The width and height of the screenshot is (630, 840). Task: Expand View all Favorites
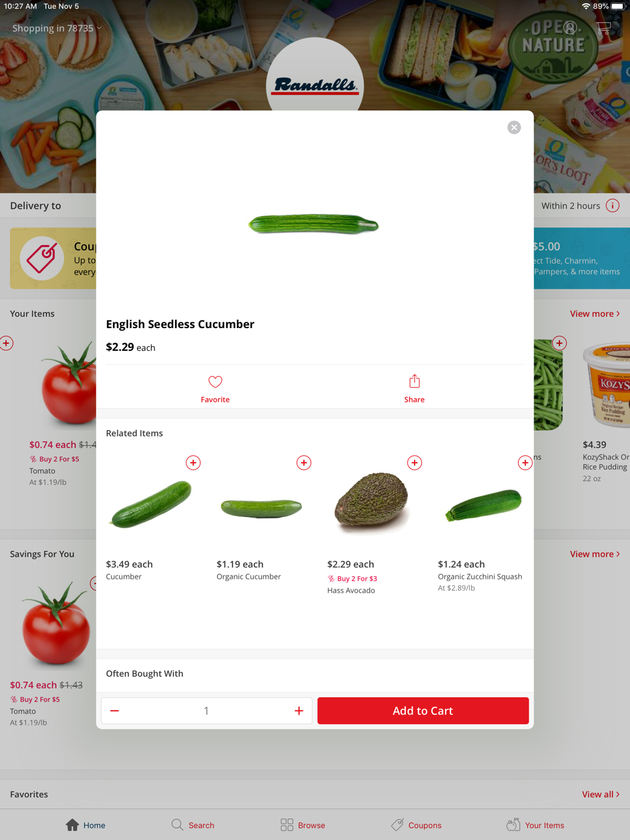pos(600,795)
